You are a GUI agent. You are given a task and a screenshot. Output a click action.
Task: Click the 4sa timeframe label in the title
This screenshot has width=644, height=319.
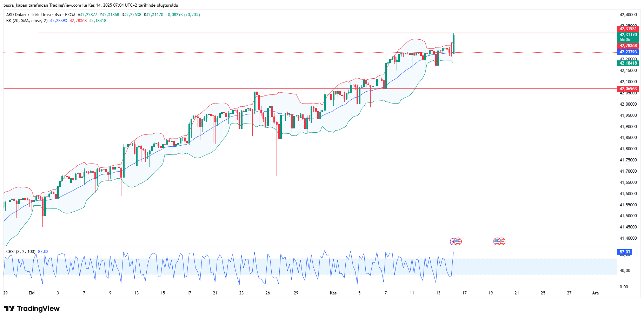[58, 15]
